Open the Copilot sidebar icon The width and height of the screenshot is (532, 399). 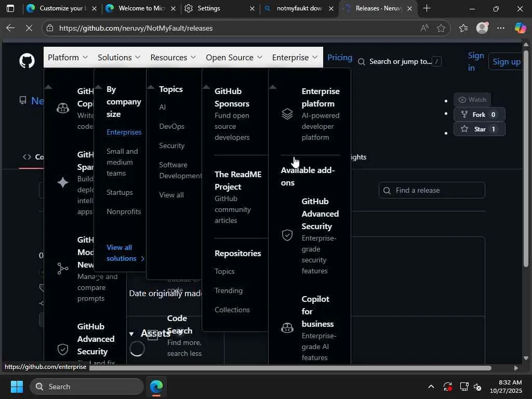520,28
